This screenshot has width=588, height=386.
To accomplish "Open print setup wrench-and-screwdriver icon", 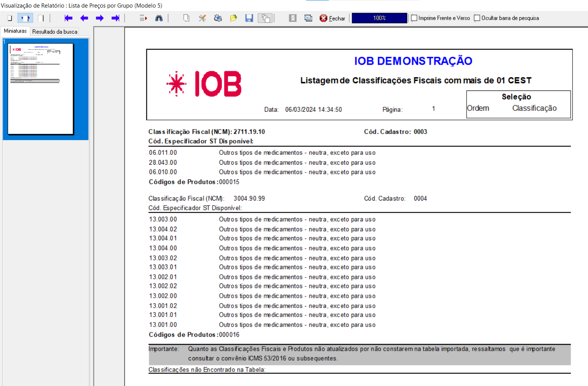I will pyautogui.click(x=202, y=18).
